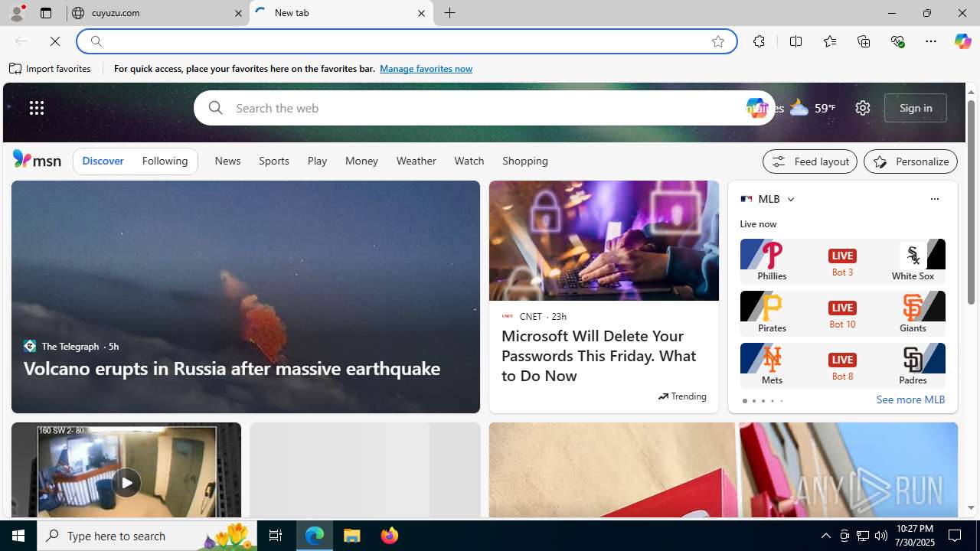
Task: Open the News section
Action: pyautogui.click(x=227, y=161)
